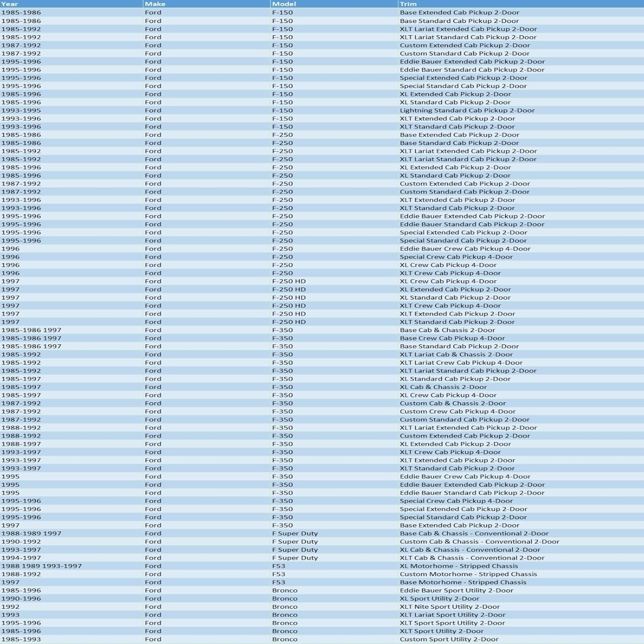
Task: Select 'F Super Duty' in the 1990-1992 row
Action: coord(295,541)
